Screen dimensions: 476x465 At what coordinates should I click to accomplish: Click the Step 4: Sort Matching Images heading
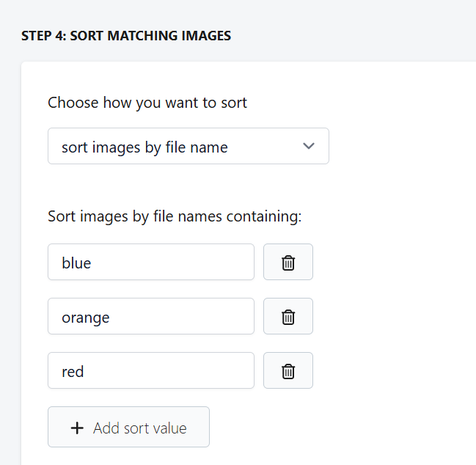[x=126, y=36]
